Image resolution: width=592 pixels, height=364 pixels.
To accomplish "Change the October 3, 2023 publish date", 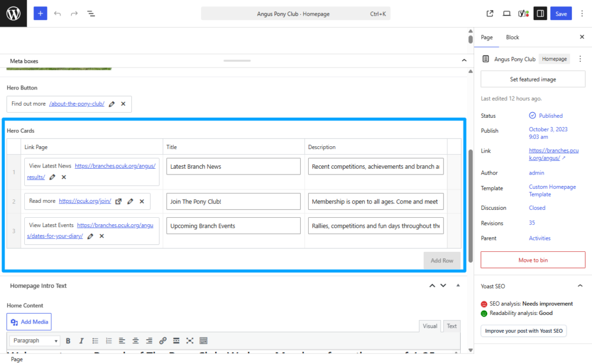I will (x=548, y=133).
